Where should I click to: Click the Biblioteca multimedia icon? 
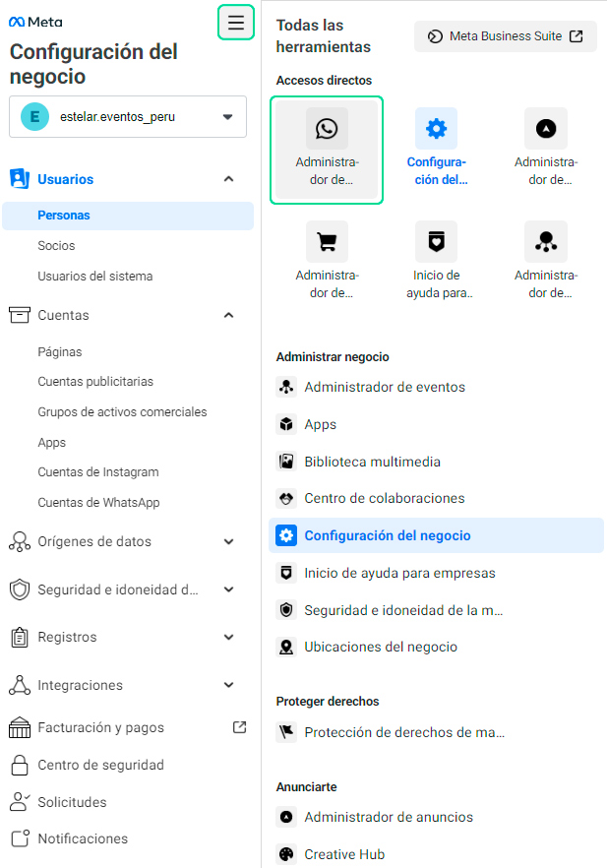coord(286,462)
